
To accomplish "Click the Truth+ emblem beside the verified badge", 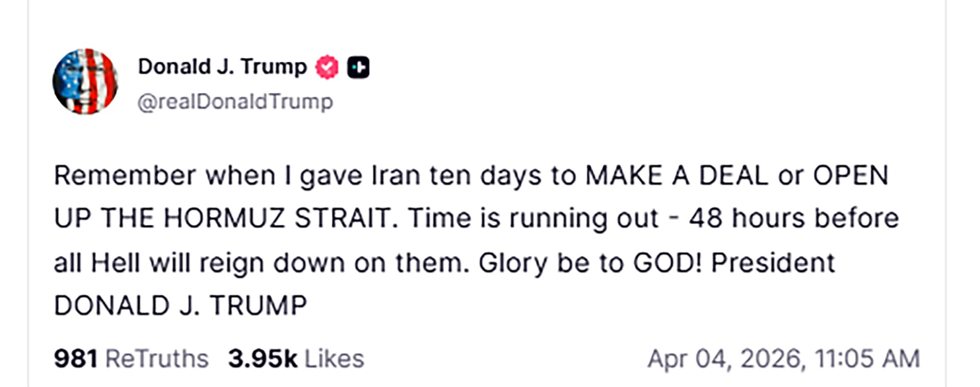I will tap(359, 66).
